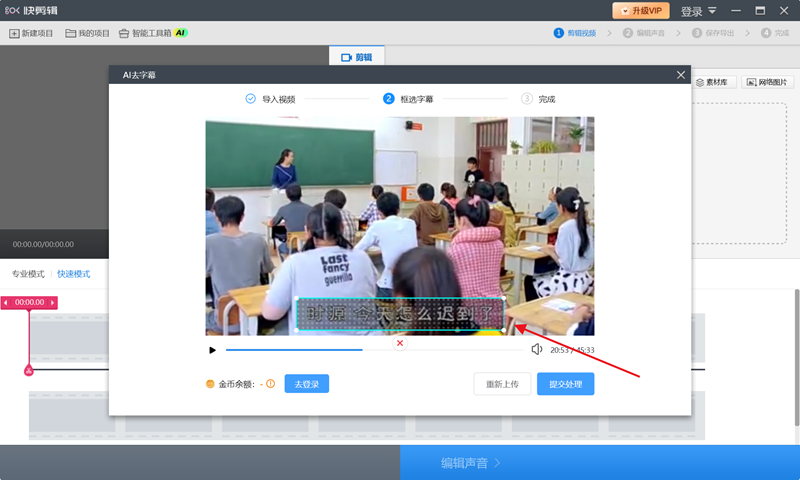Click the 新建项目 new project icon button
The image size is (800, 480).
click(31, 33)
